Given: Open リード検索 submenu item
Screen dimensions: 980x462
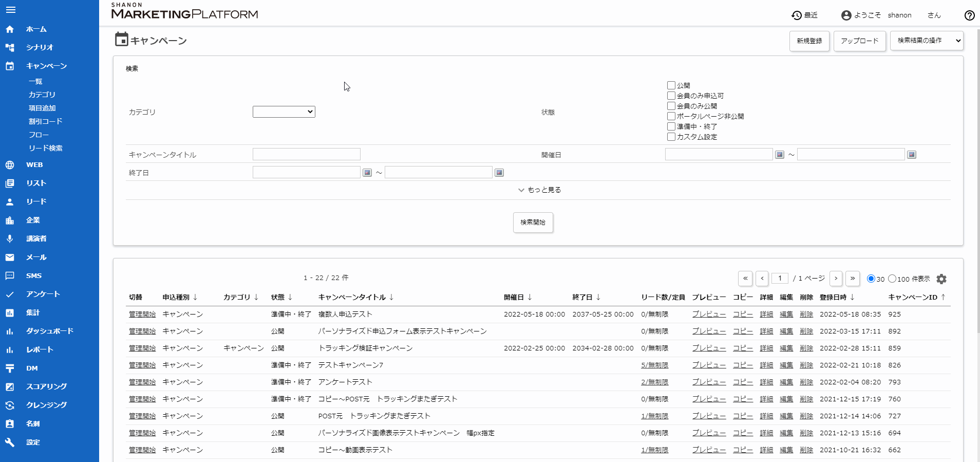Looking at the screenshot, I should point(45,149).
